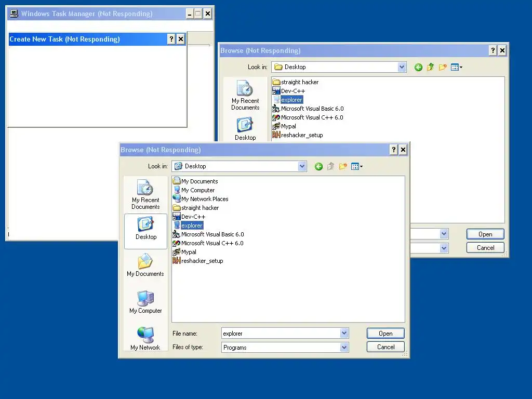Viewport: 532px width, 399px height.
Task: Select Desktop place in front Browse sidebar
Action: click(x=146, y=231)
